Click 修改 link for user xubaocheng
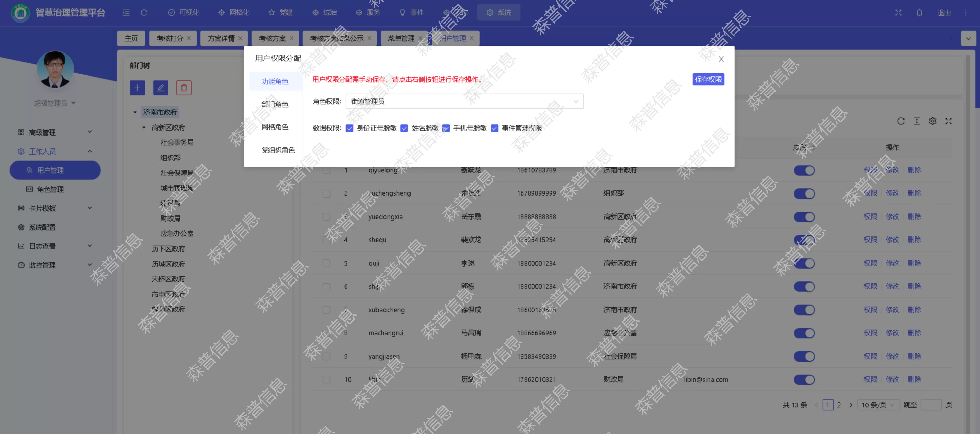The height and width of the screenshot is (434, 980). pyautogui.click(x=892, y=310)
